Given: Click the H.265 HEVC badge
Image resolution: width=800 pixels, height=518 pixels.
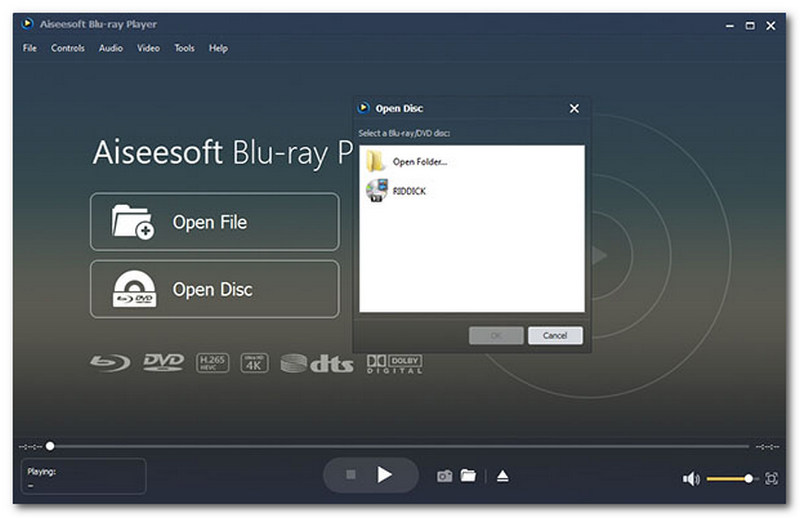Looking at the screenshot, I should (212, 362).
